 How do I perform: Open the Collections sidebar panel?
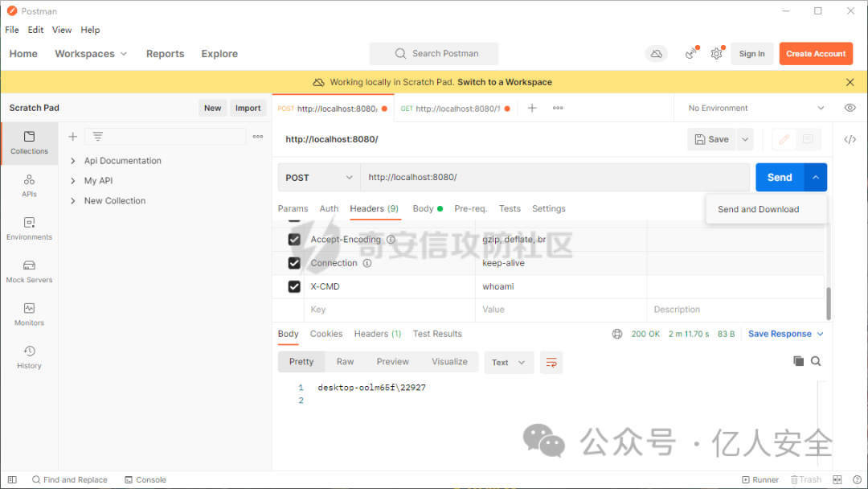(30, 143)
